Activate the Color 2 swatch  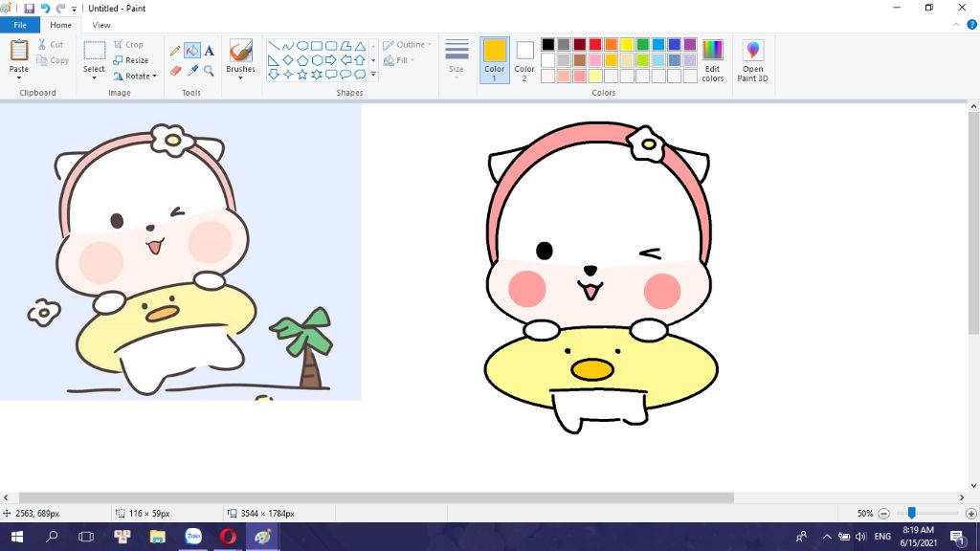(x=524, y=60)
